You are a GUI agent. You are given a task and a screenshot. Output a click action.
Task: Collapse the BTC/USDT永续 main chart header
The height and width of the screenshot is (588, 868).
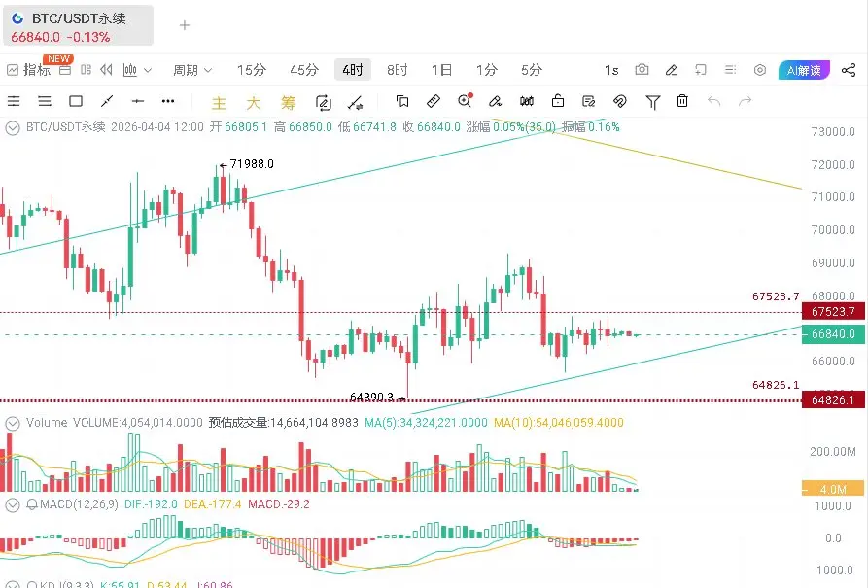[x=13, y=128]
